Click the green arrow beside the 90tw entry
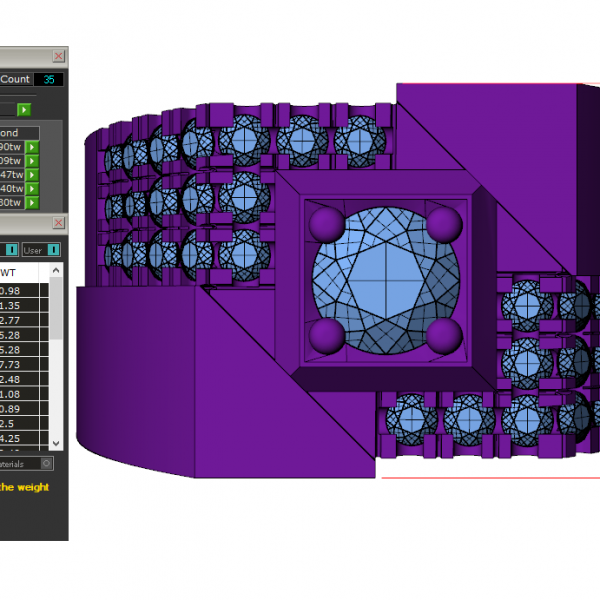 32,148
